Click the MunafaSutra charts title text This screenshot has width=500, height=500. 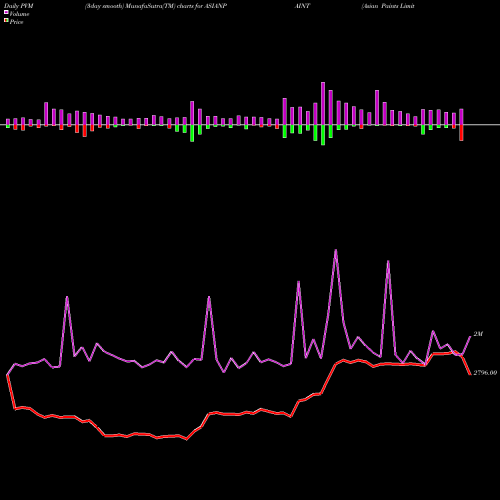156,6
